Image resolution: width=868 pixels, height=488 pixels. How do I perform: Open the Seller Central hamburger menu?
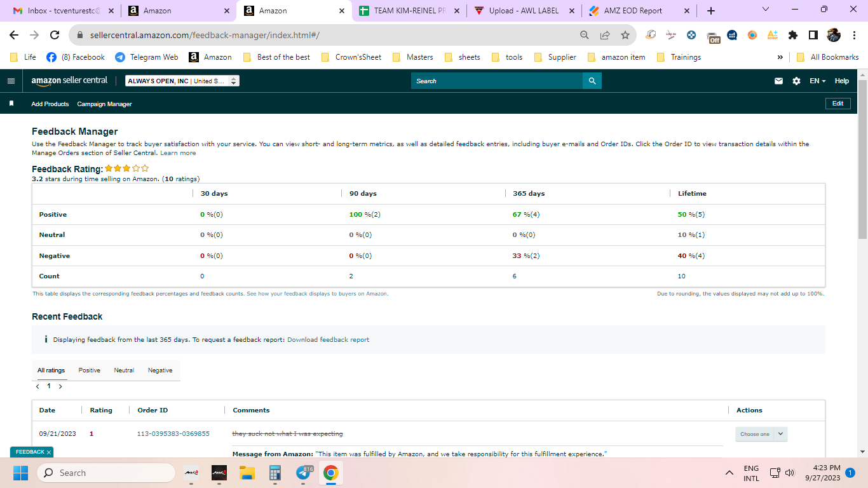[11, 81]
